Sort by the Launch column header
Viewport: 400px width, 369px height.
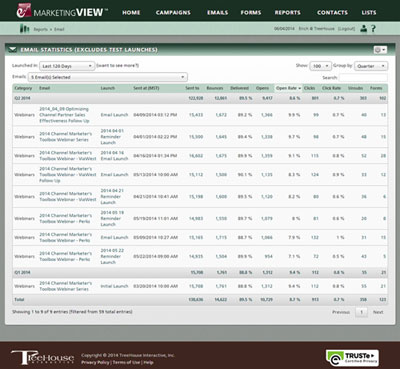click(108, 88)
